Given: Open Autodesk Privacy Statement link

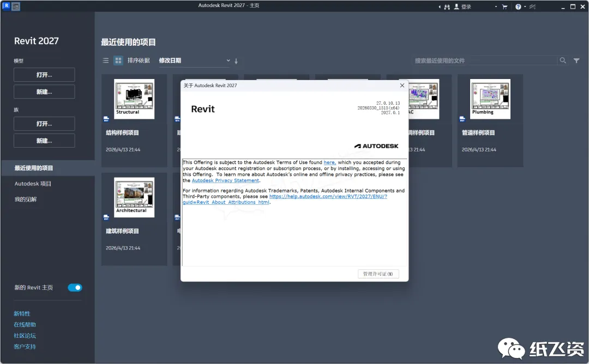Looking at the screenshot, I should (225, 180).
